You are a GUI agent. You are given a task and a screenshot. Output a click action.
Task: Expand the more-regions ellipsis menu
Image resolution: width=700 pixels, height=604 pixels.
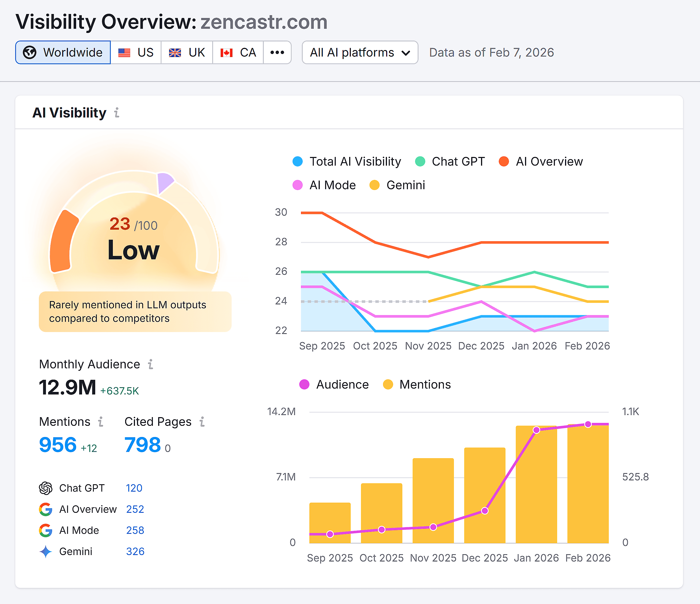pos(277,52)
